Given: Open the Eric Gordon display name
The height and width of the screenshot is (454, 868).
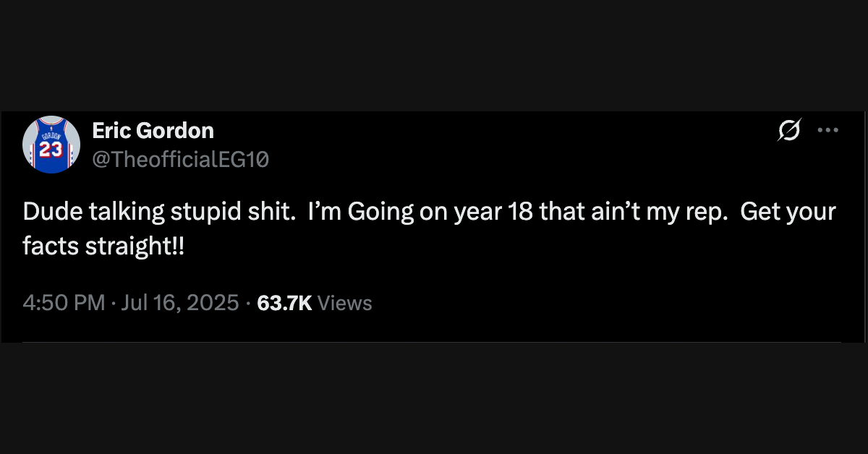Looking at the screenshot, I should tap(153, 131).
